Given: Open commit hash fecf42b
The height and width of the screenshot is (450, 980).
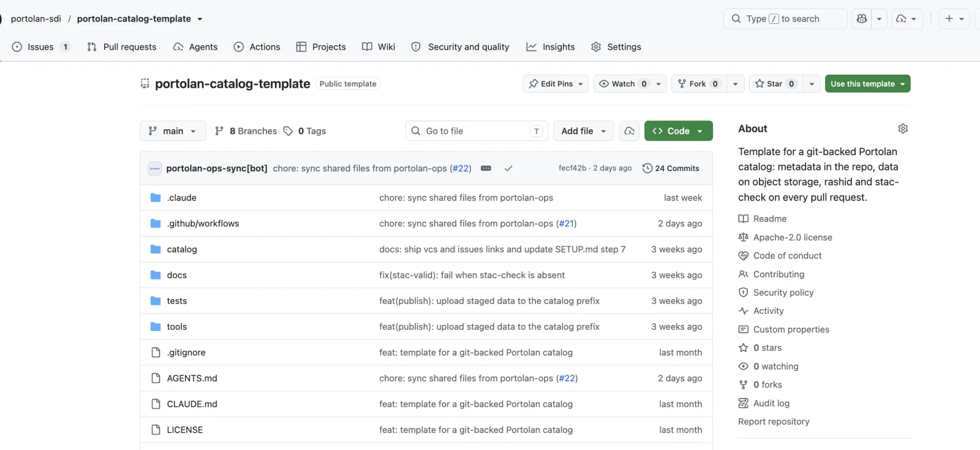Looking at the screenshot, I should point(573,168).
